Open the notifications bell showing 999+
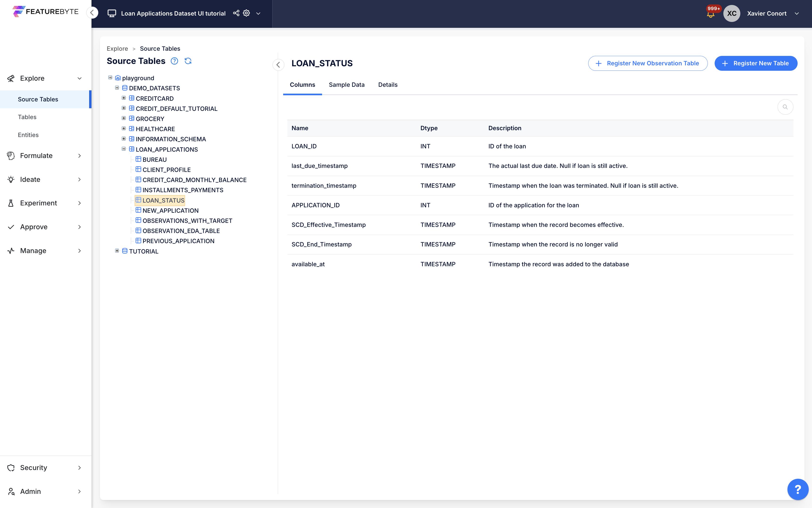 point(711,13)
